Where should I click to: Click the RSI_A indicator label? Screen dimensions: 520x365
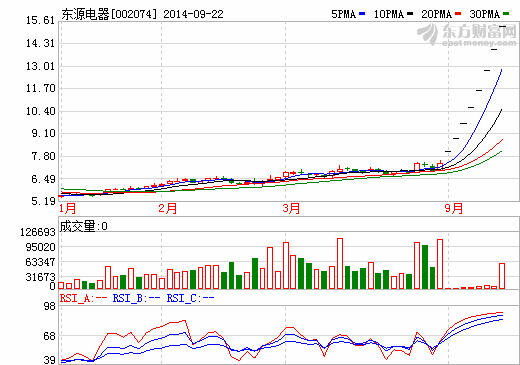click(x=84, y=298)
